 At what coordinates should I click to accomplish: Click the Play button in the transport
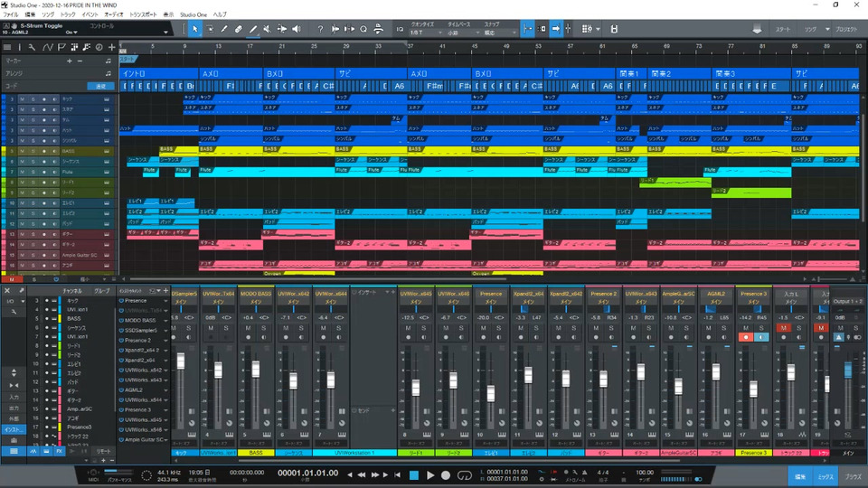(x=430, y=474)
